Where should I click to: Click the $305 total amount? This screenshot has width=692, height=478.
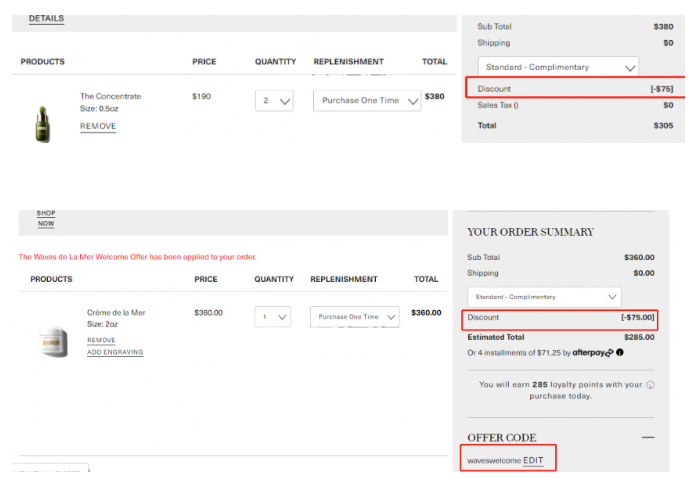click(x=663, y=126)
